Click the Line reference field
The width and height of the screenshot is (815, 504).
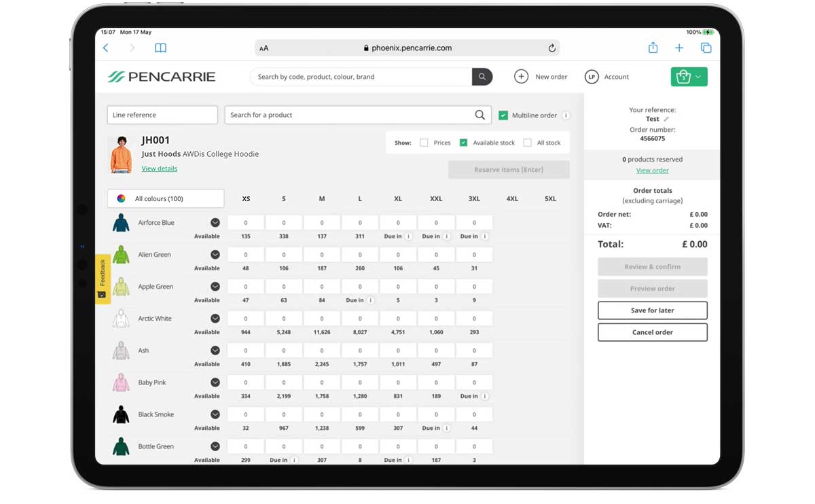coord(162,115)
